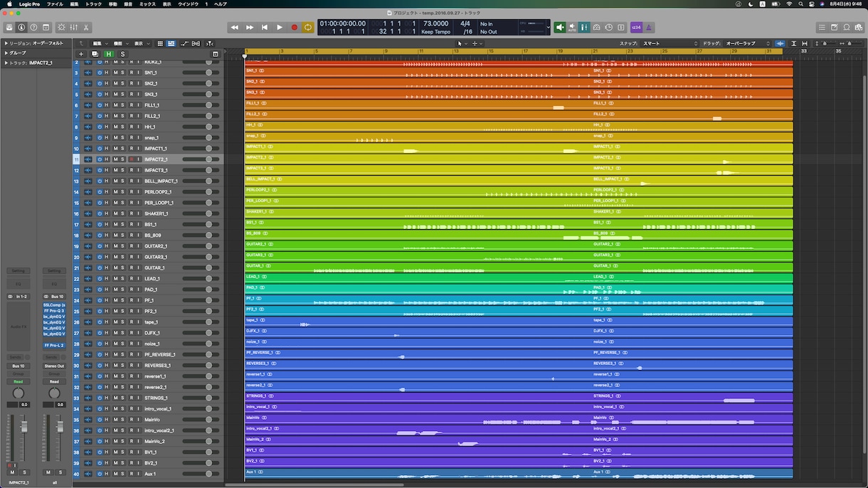Toggle the Inspector panel button
Image resolution: width=868 pixels, height=488 pixels.
(x=21, y=27)
